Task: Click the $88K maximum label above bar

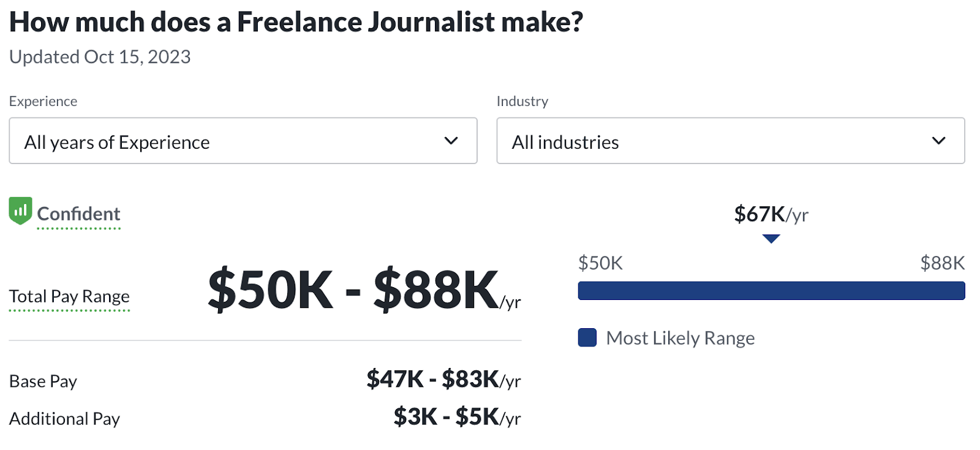Action: (942, 263)
